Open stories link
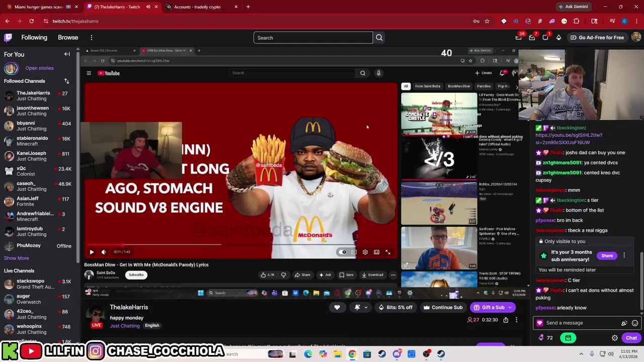 tap(39, 68)
